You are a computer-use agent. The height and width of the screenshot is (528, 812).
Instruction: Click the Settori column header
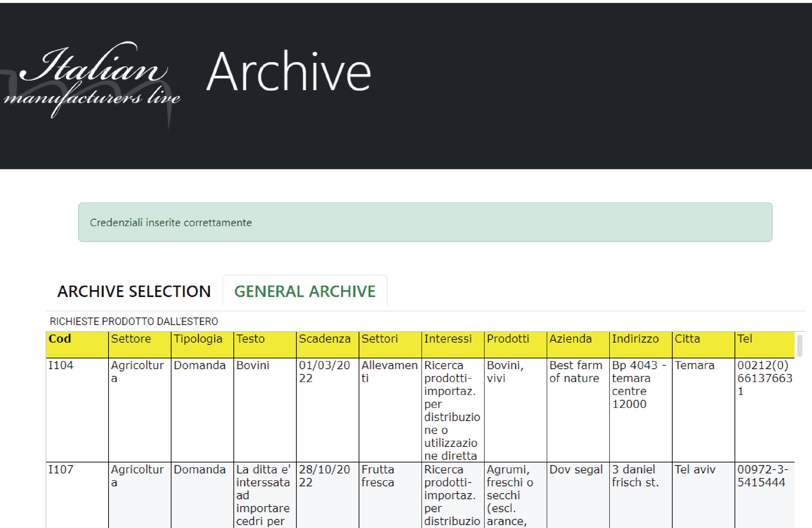pos(390,345)
